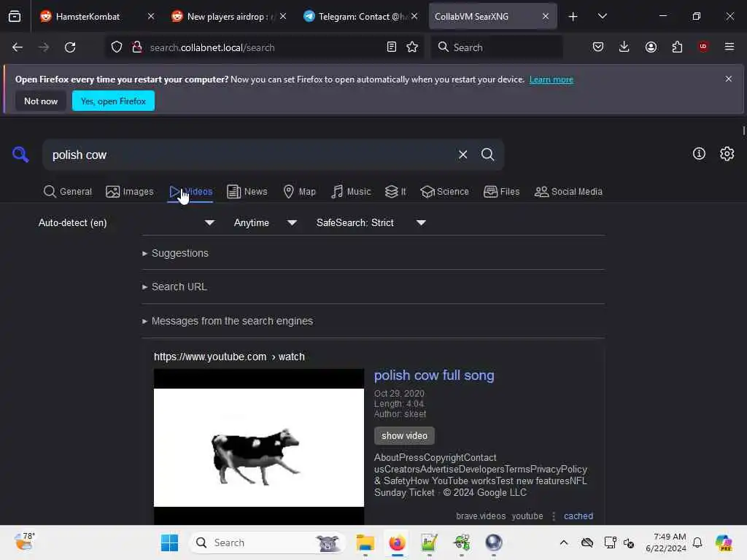Open the Anytime time range dropdown
The width and height of the screenshot is (747, 560).
pyautogui.click(x=265, y=223)
